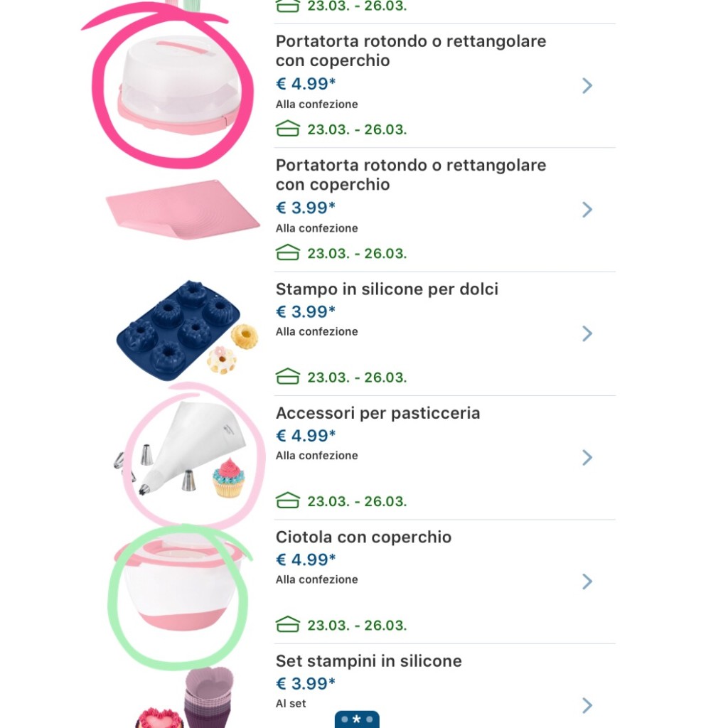Open the blue silicone mold image
Image resolution: width=728 pixels, height=728 pixels.
pyautogui.click(x=187, y=331)
